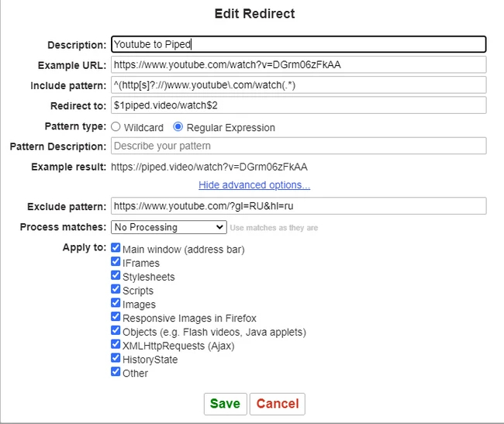Focus the Example URL field
The width and height of the screenshot is (504, 424).
point(299,64)
